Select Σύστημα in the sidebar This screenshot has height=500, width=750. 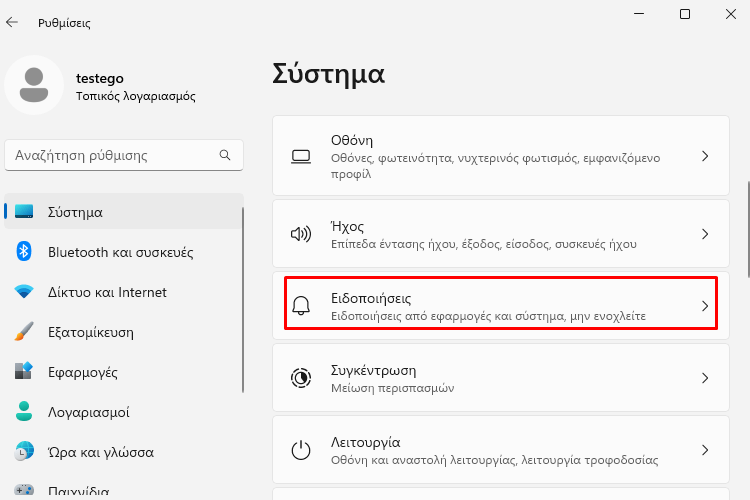pos(124,211)
